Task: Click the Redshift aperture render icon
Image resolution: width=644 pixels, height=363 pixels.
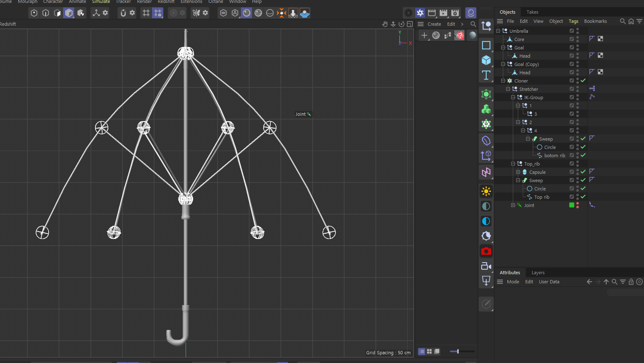Action: 420,13
